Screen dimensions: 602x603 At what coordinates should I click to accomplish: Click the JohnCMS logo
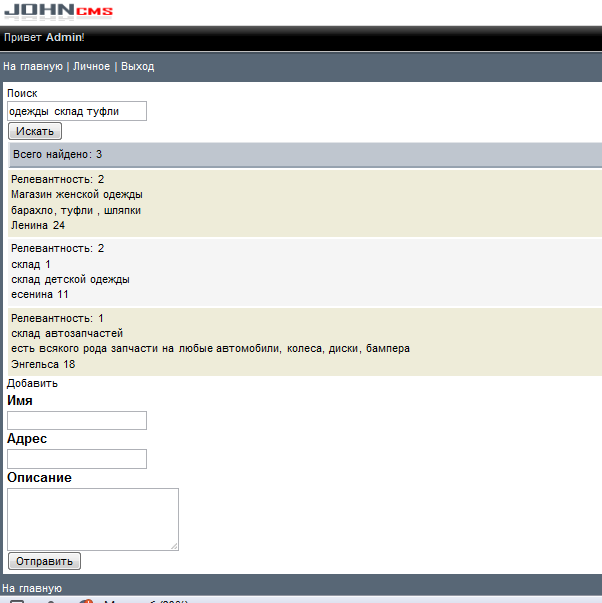tap(59, 12)
